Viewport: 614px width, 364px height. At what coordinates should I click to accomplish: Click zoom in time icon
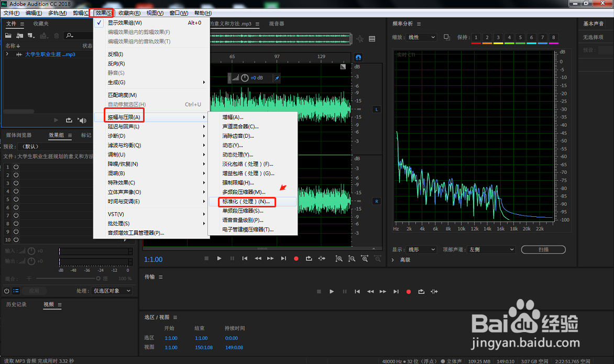click(365, 259)
